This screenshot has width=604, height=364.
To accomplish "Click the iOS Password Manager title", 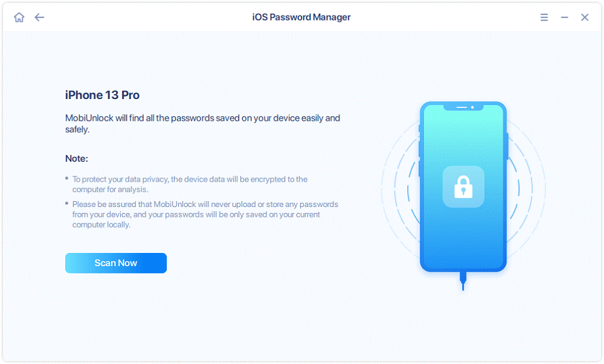I will click(x=301, y=17).
